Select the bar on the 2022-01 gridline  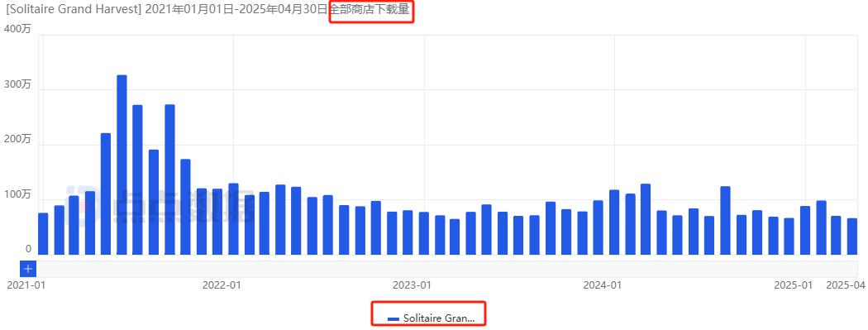(x=234, y=219)
